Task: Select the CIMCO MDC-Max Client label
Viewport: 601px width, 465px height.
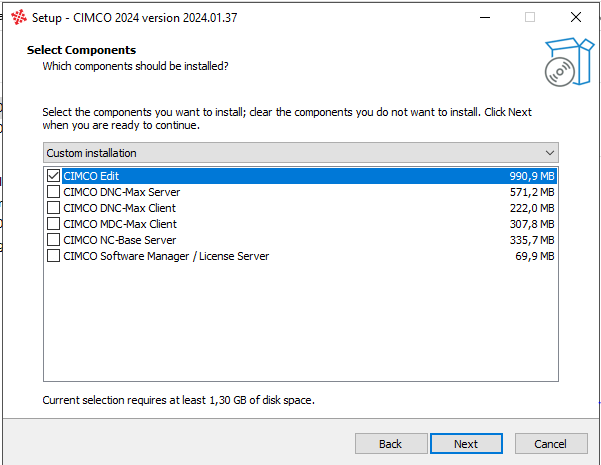Action: pyautogui.click(x=119, y=224)
